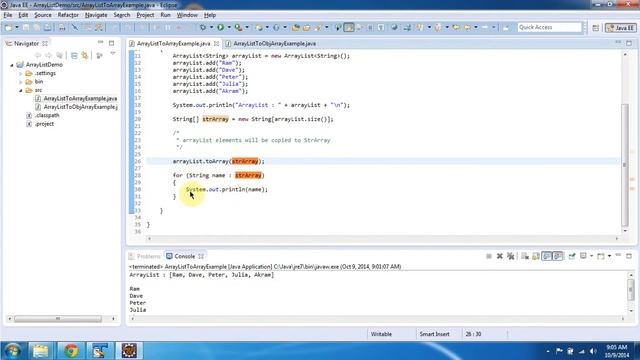Toggle Show Console on standard output change

coord(547,256)
